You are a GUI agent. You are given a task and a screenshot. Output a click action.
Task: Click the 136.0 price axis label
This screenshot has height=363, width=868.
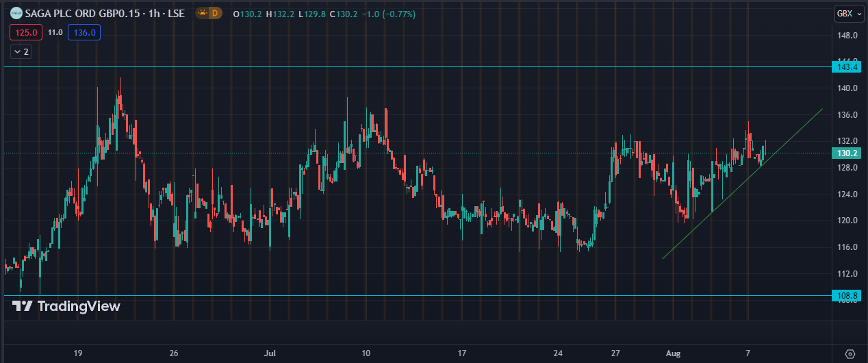click(x=847, y=114)
